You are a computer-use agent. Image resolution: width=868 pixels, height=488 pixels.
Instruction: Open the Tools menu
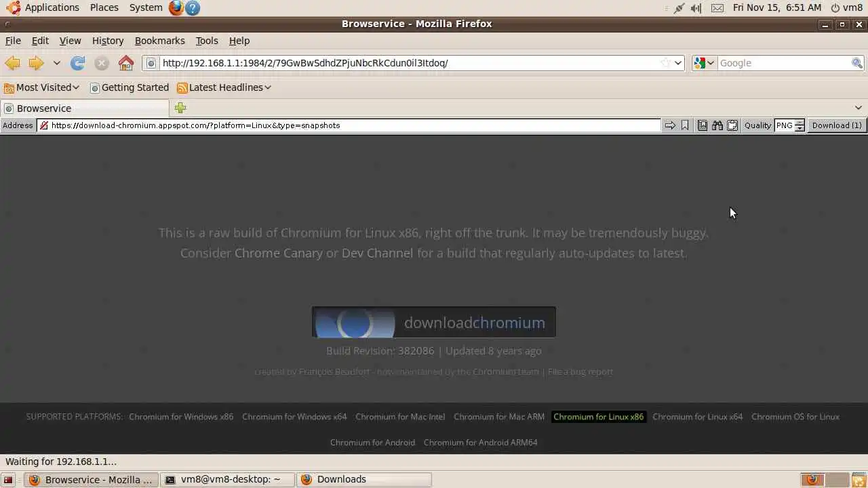(207, 41)
